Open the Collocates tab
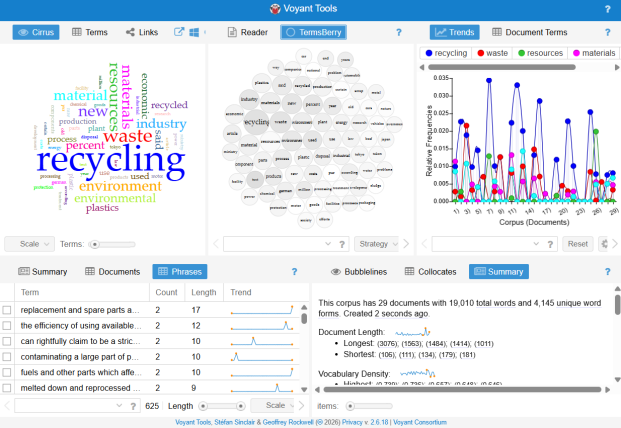This screenshot has width=621, height=428. click(431, 271)
